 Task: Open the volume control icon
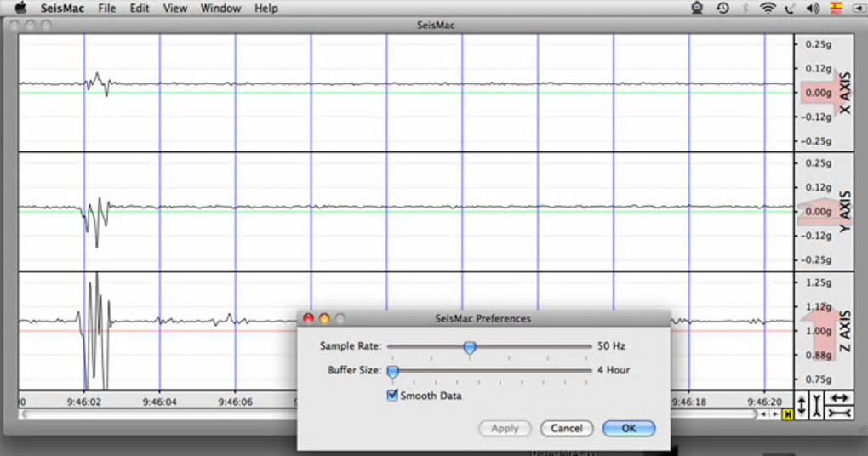click(x=812, y=8)
